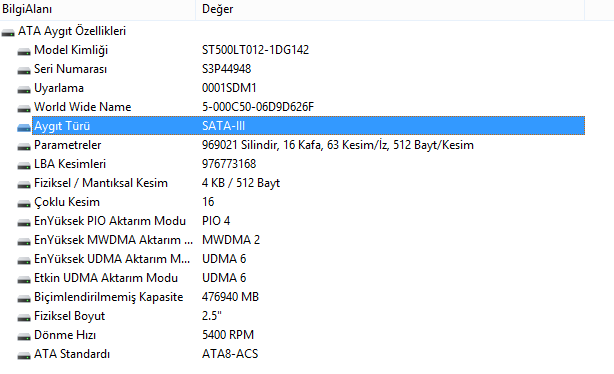Click the drive icon next to Fiziksel Boyut

tap(24, 317)
